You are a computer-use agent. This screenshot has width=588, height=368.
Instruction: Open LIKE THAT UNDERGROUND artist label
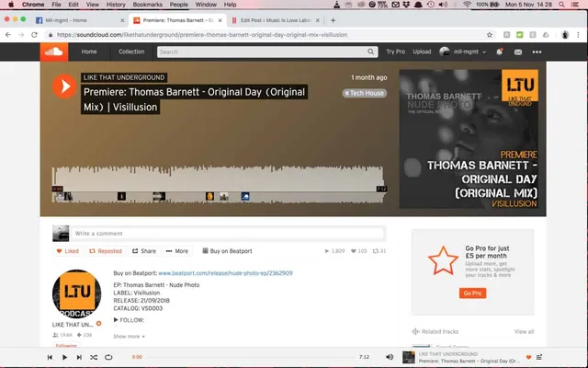pyautogui.click(x=124, y=77)
